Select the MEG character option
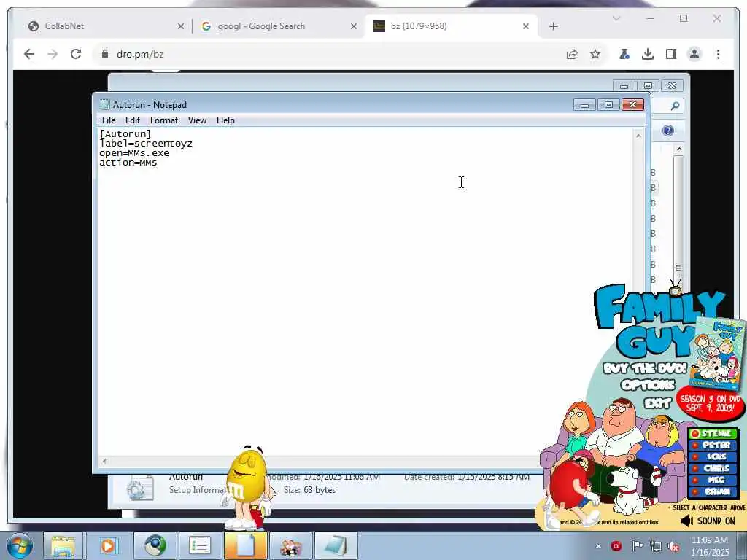 (x=713, y=480)
